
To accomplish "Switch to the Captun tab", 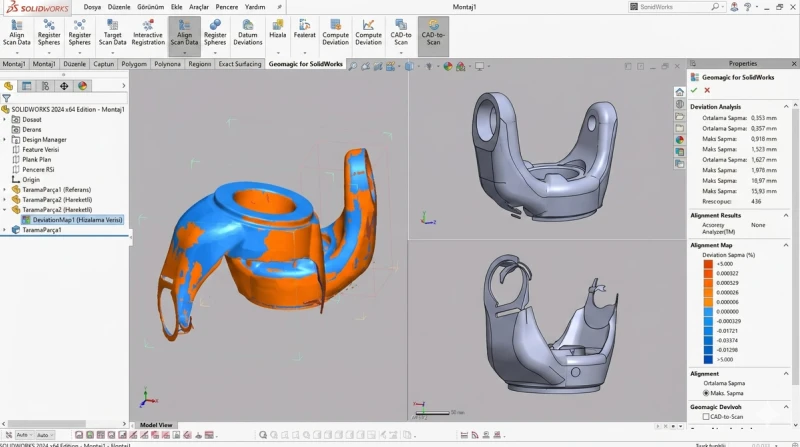I will click(x=104, y=64).
